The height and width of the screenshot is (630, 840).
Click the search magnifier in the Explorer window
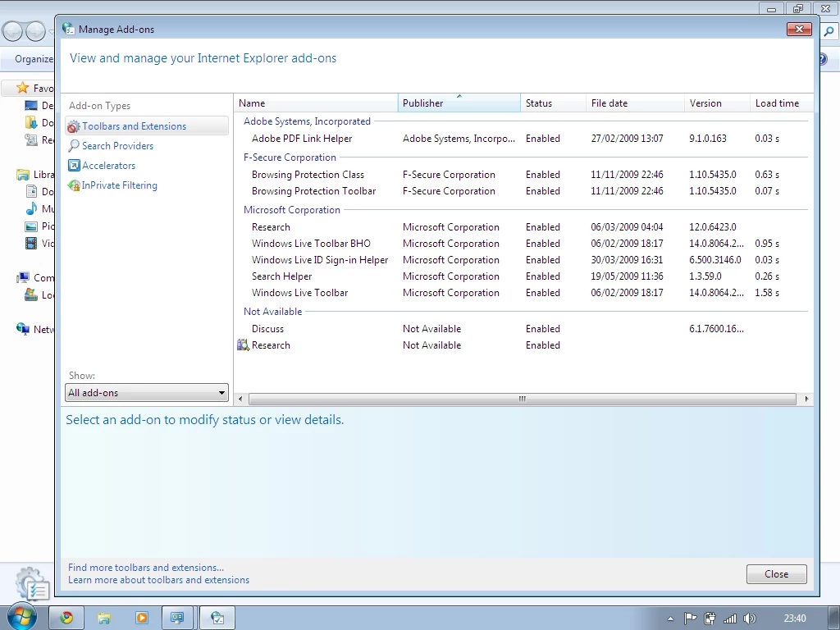click(829, 31)
